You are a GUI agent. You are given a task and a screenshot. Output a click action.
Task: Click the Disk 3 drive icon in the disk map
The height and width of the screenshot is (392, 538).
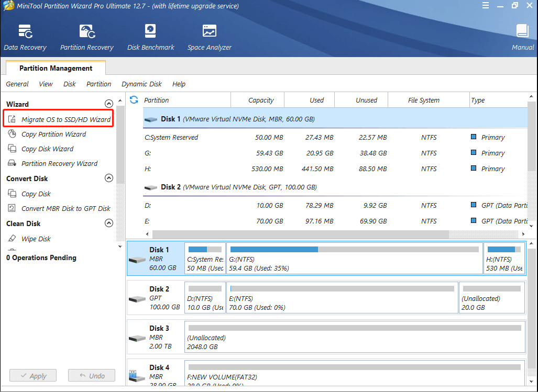coord(137,338)
